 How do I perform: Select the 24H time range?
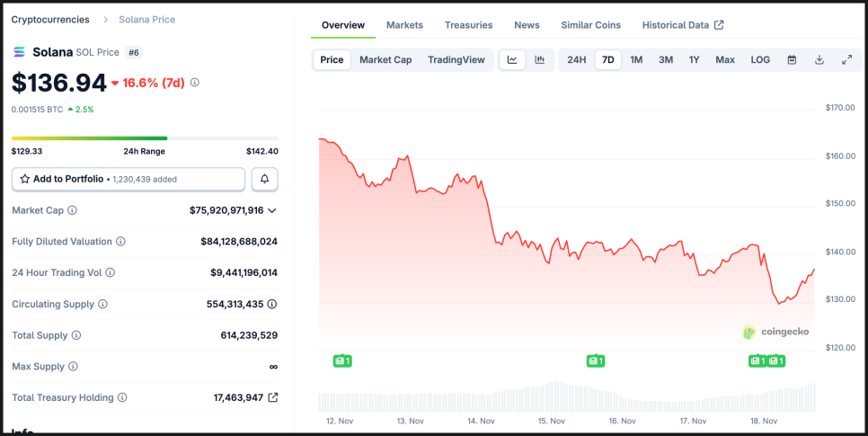(x=577, y=60)
